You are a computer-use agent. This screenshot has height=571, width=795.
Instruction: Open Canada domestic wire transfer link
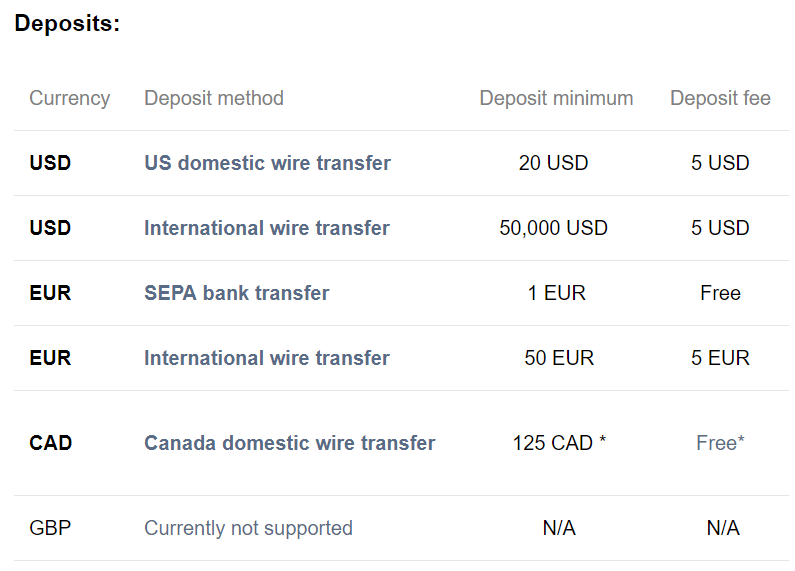coord(290,443)
